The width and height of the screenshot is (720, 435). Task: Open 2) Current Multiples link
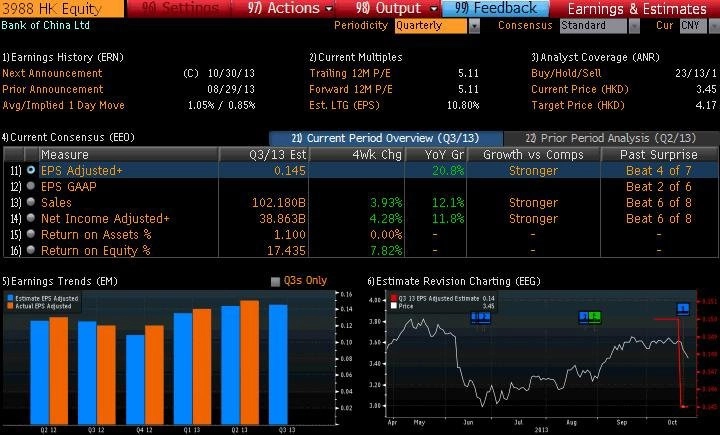click(x=356, y=57)
